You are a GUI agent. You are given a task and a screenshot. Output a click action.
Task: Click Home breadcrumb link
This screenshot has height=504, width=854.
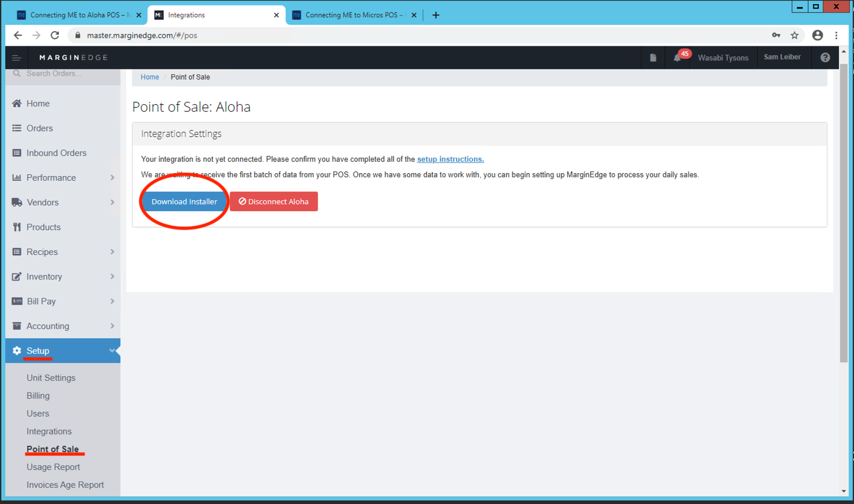tap(150, 77)
